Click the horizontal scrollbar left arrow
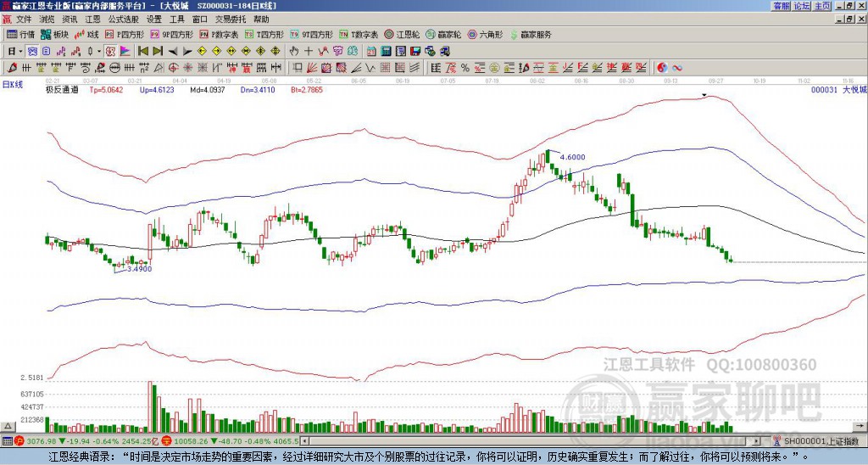 304,441
